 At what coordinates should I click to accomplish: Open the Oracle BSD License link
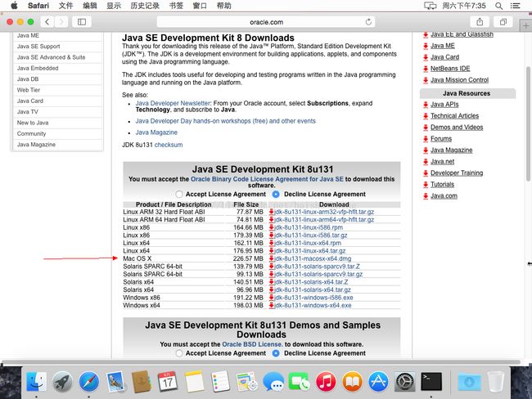(x=252, y=344)
